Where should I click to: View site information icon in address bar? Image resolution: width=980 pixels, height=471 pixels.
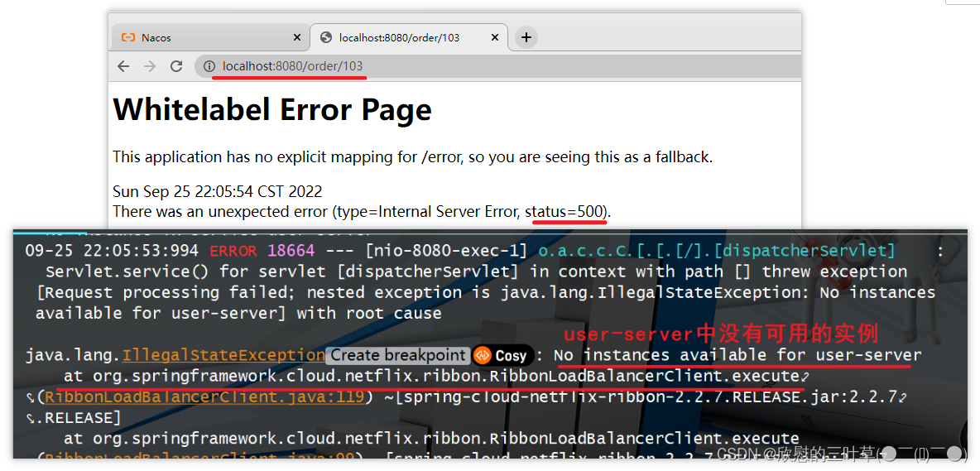209,66
